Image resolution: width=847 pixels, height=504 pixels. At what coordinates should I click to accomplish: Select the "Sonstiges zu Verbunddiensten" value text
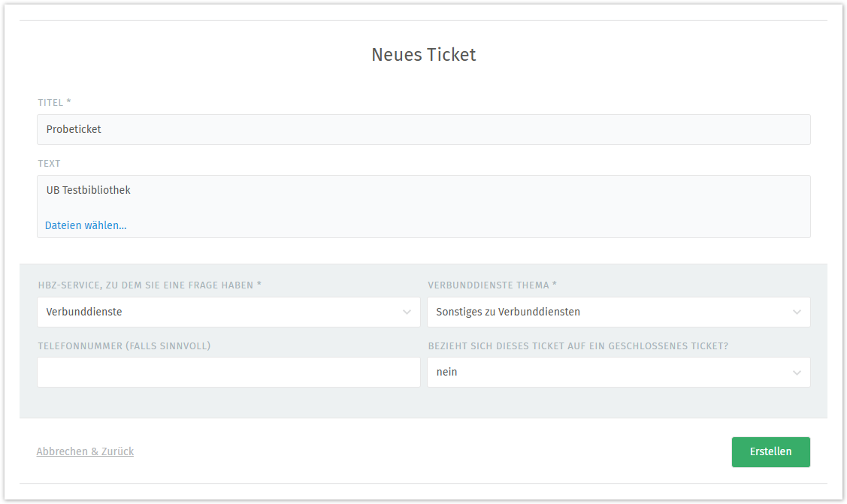508,312
